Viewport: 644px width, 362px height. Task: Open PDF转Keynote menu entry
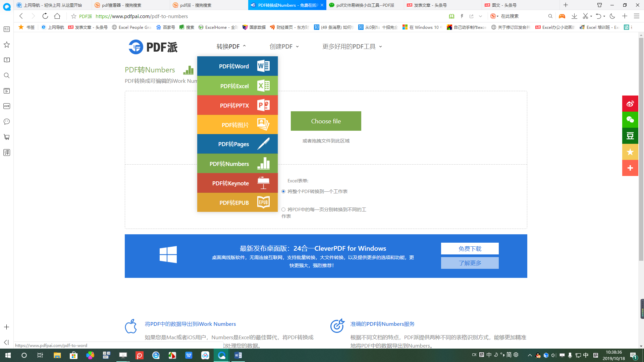pos(237,183)
